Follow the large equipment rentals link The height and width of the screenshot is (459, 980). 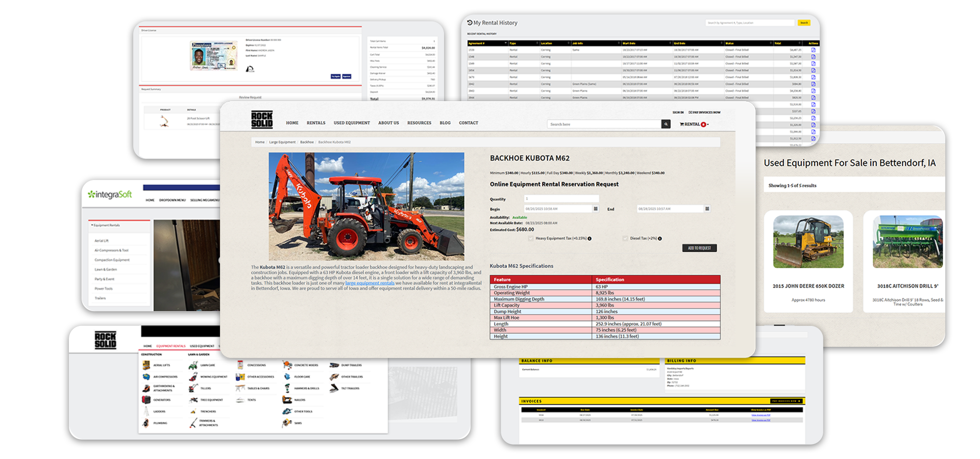point(370,283)
